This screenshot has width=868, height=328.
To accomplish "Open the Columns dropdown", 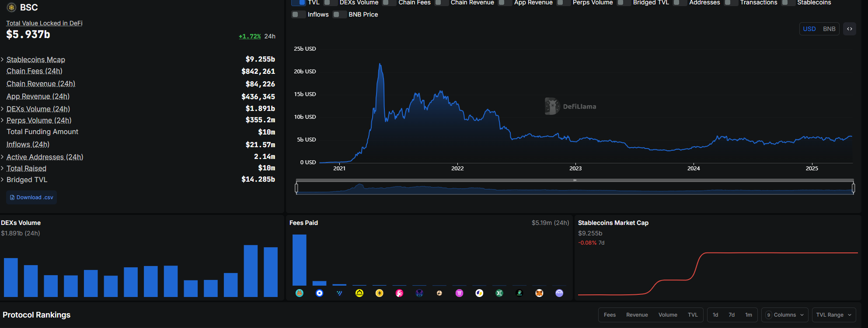I will (784, 315).
